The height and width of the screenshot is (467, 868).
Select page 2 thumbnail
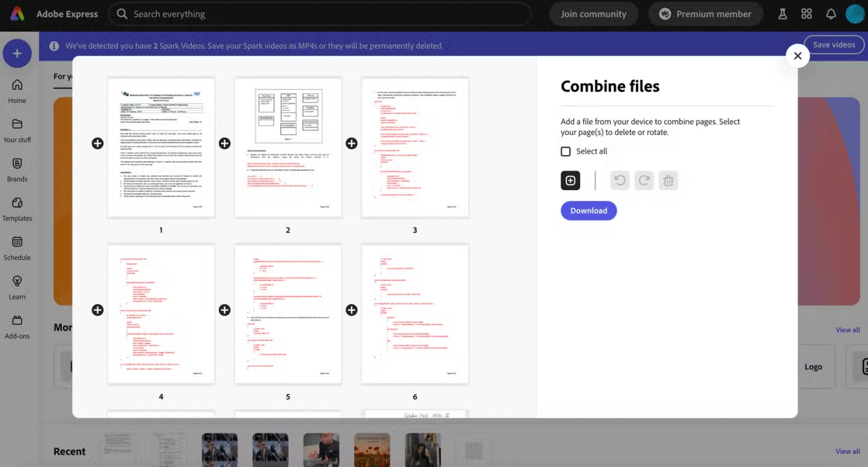click(x=288, y=147)
